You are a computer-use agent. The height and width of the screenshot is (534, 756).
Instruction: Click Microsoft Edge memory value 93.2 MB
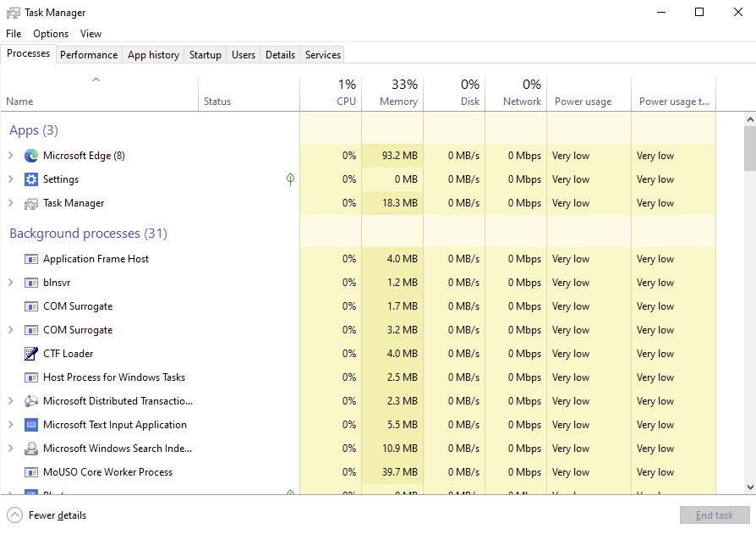(400, 156)
